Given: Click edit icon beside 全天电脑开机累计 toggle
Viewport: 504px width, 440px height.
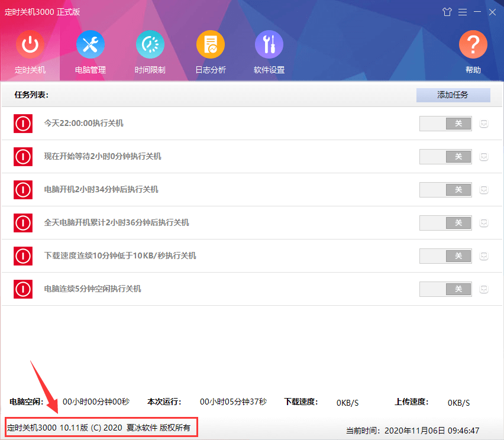Looking at the screenshot, I should [x=484, y=223].
